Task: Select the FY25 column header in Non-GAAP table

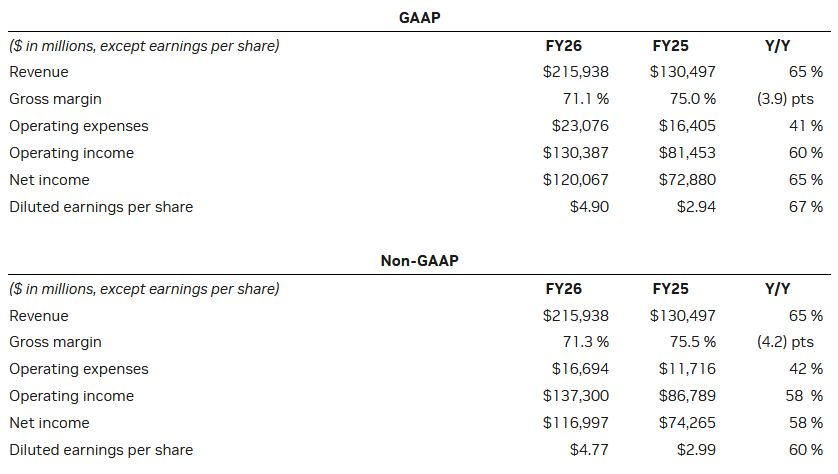Action: (670, 288)
